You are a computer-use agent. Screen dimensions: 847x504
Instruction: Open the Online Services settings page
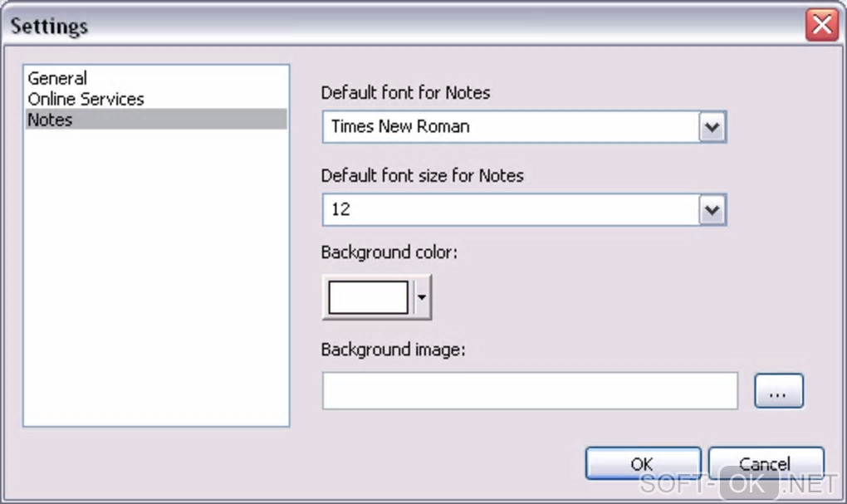pos(86,99)
